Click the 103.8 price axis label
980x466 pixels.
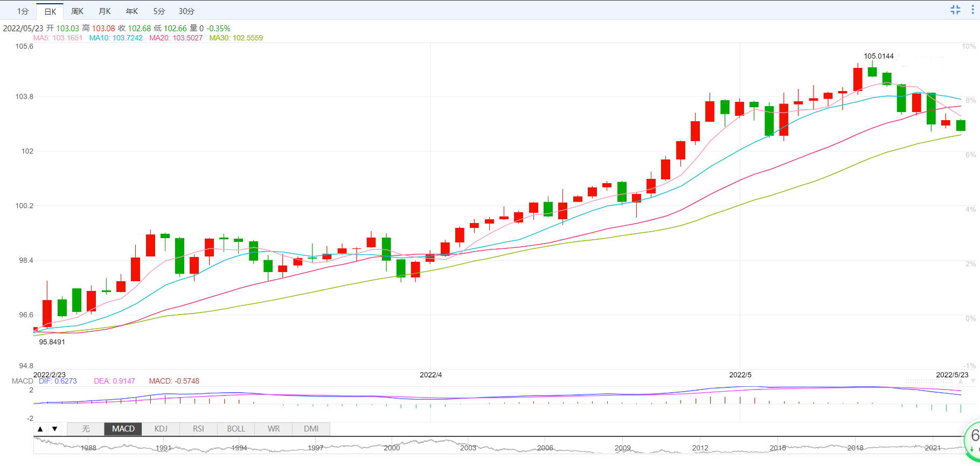pos(24,96)
